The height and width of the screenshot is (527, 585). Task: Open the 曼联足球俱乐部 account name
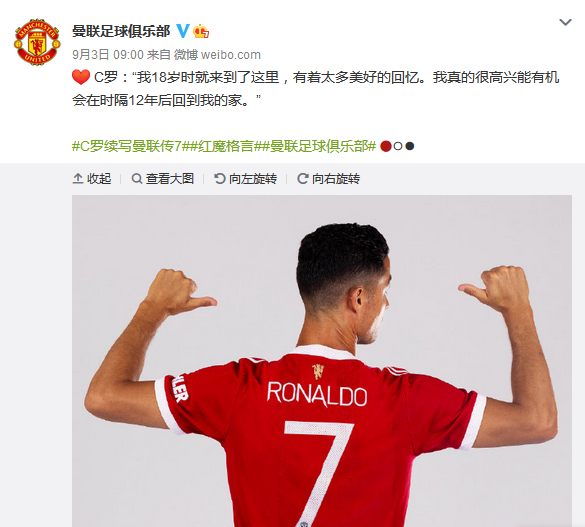click(121, 31)
